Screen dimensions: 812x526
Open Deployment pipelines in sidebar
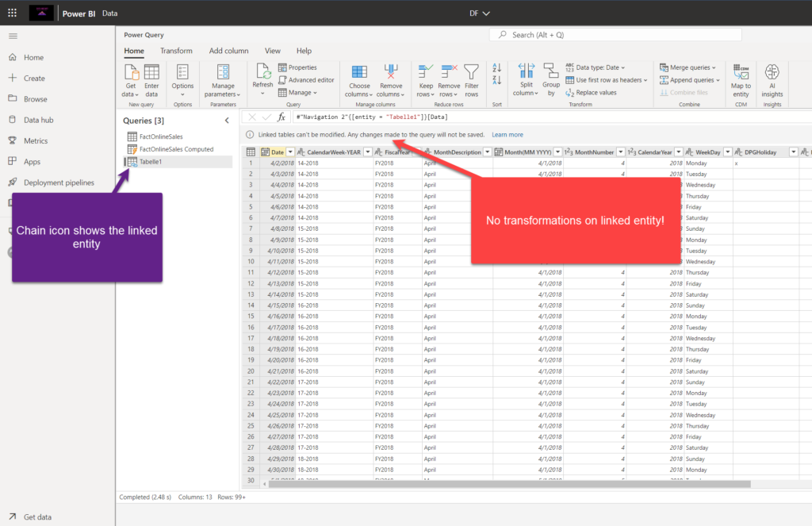(x=59, y=182)
